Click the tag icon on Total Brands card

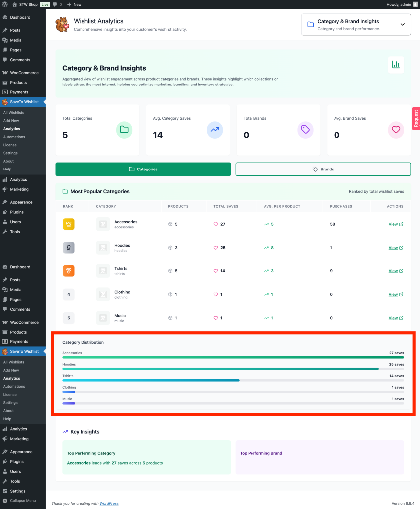point(305,130)
